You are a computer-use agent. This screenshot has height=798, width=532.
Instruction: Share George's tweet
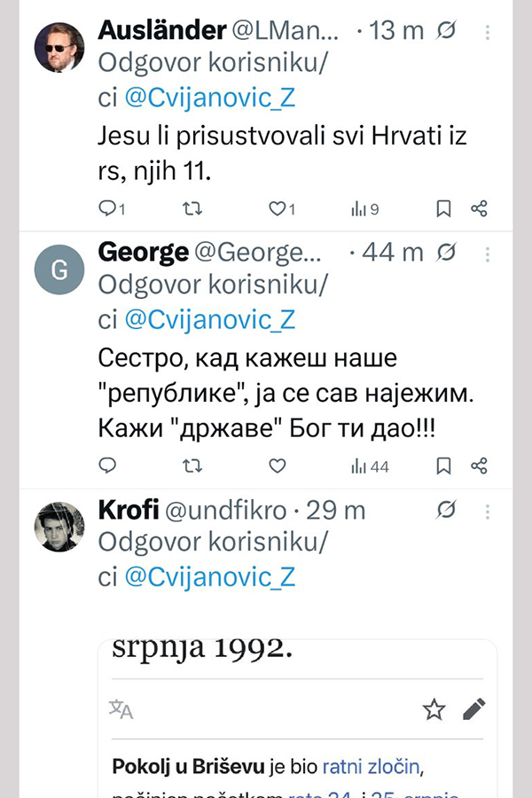click(479, 465)
